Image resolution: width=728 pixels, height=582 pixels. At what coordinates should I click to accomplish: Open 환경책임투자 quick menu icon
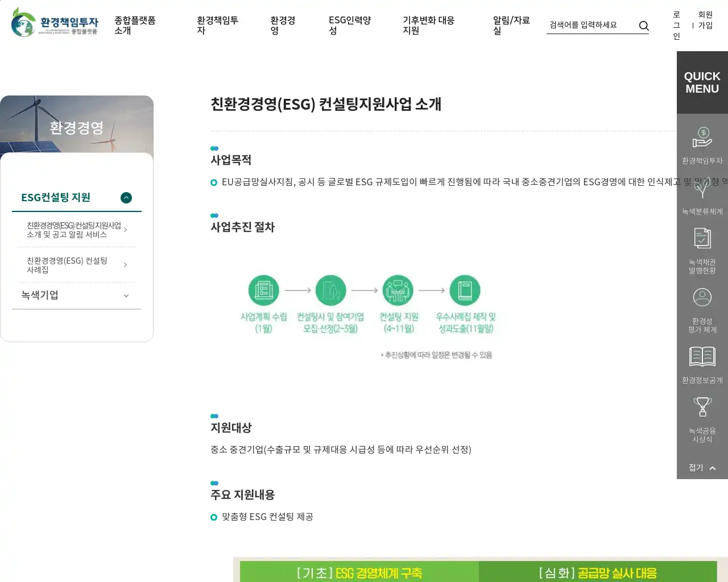click(x=702, y=138)
